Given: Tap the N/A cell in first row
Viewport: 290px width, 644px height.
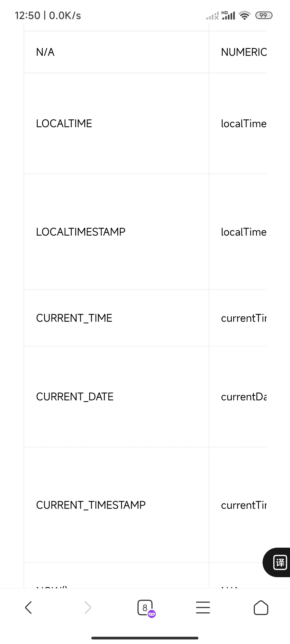Looking at the screenshot, I should pos(116,52).
